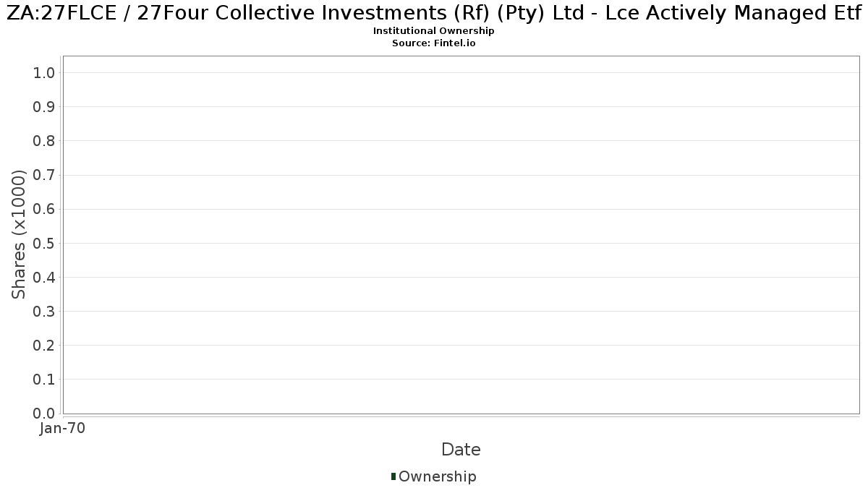Click the 0.4 y-axis tick label
Viewport: 868px width, 488px height.
point(44,277)
